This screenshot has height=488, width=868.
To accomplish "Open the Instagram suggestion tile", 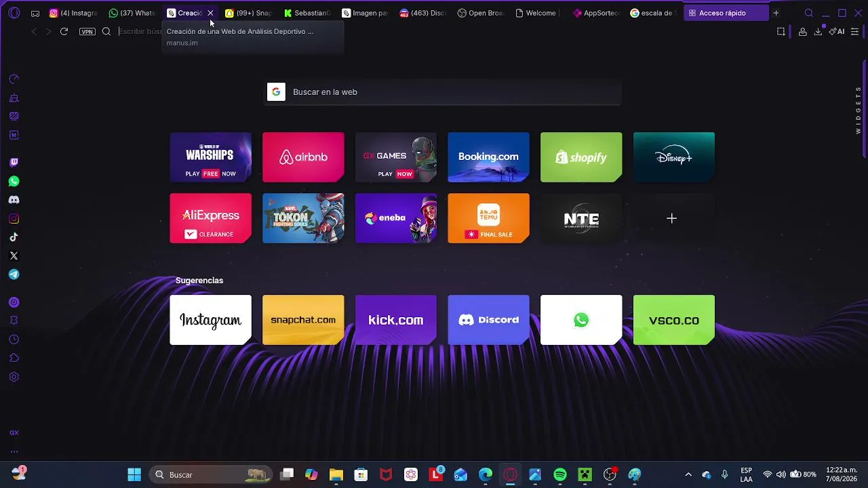I will (x=210, y=320).
